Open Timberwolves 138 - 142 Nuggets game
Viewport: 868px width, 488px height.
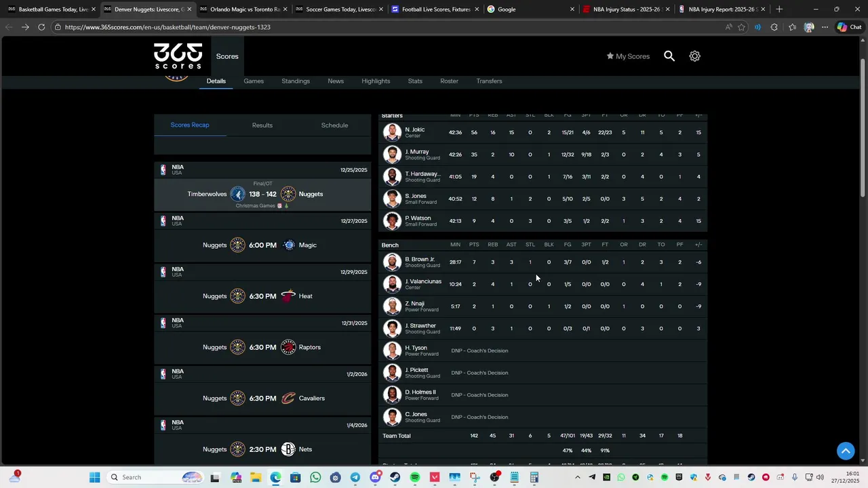click(262, 195)
